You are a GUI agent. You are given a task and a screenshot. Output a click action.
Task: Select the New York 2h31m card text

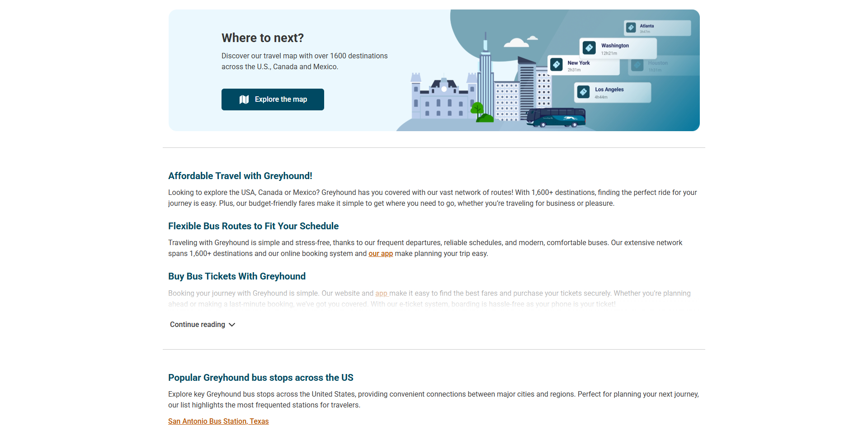click(579, 66)
